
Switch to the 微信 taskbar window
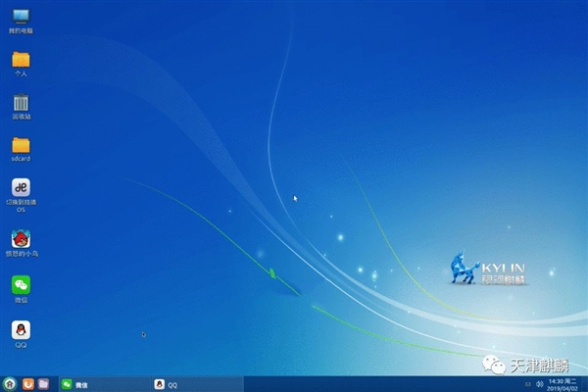[x=105, y=384]
